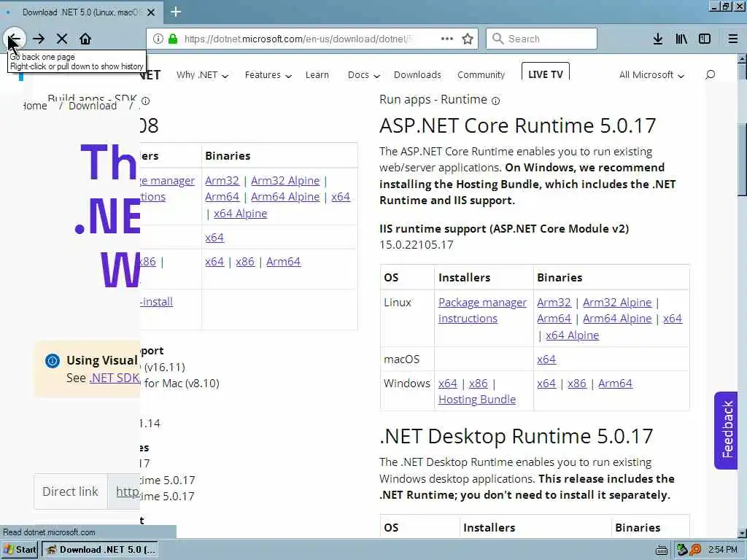Click the on-screen keyboard tray icon

(661, 550)
